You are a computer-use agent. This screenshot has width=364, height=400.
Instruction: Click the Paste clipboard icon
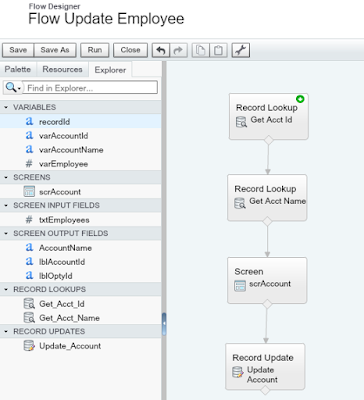click(218, 50)
